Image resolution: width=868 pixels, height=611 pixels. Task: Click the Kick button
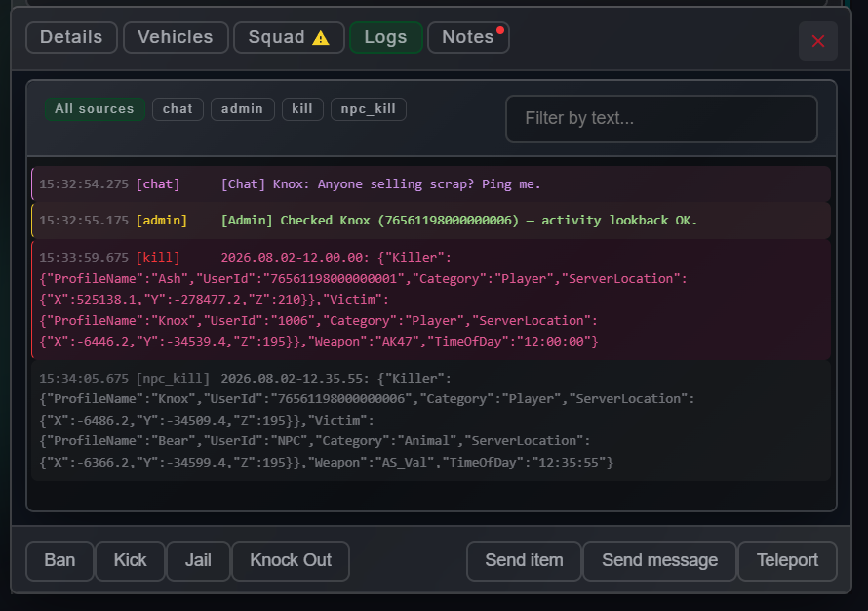(x=130, y=560)
